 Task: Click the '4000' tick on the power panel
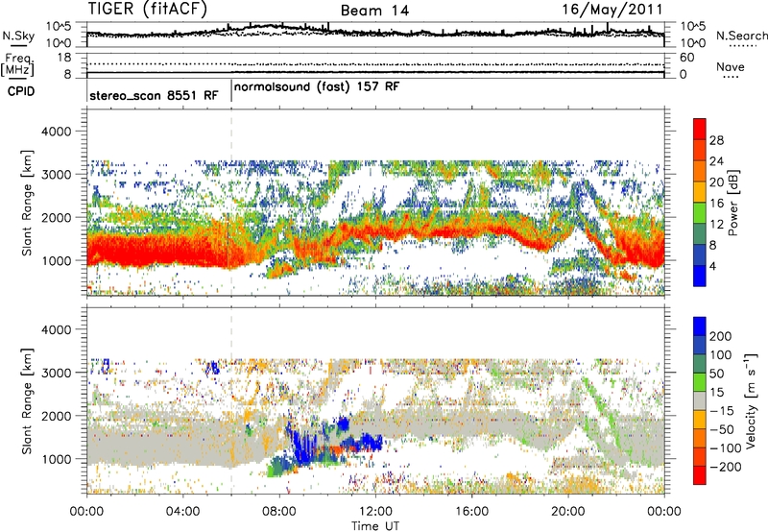tap(56, 132)
